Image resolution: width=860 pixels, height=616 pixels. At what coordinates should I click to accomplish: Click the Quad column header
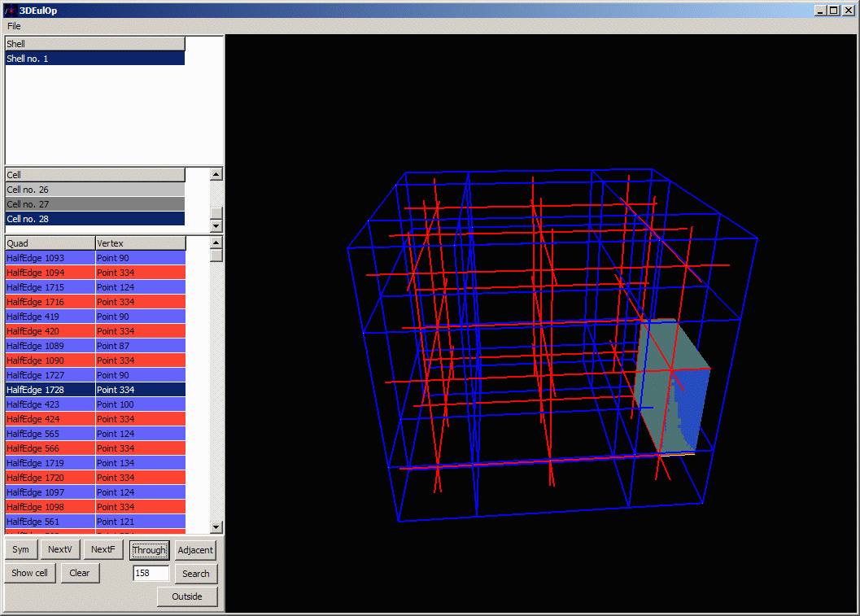point(50,243)
